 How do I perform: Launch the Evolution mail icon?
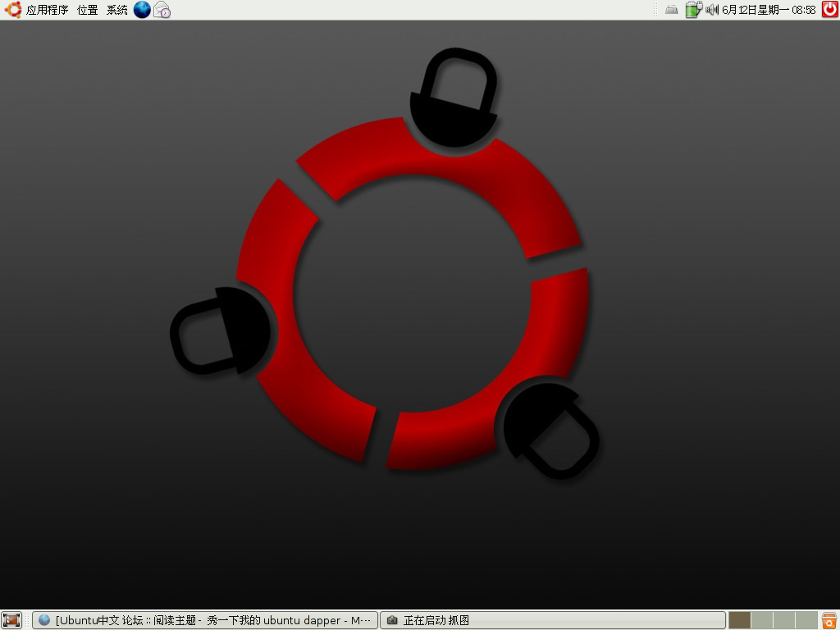[x=162, y=10]
